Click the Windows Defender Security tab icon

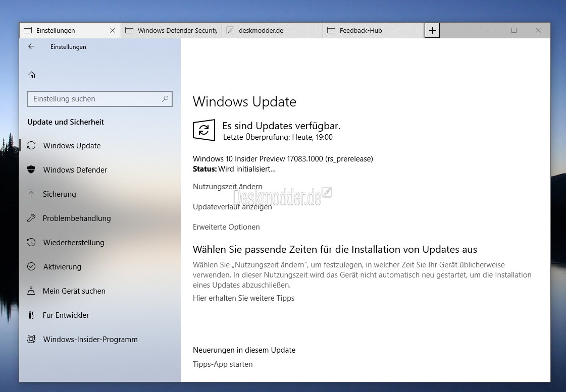click(129, 30)
